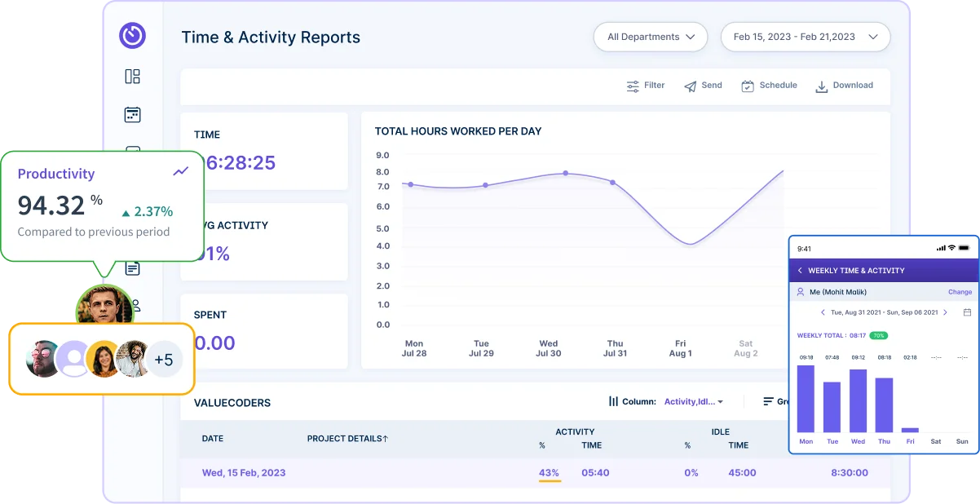Sort by the Project Details column header
Viewport: 980px width, 504px height.
point(347,439)
